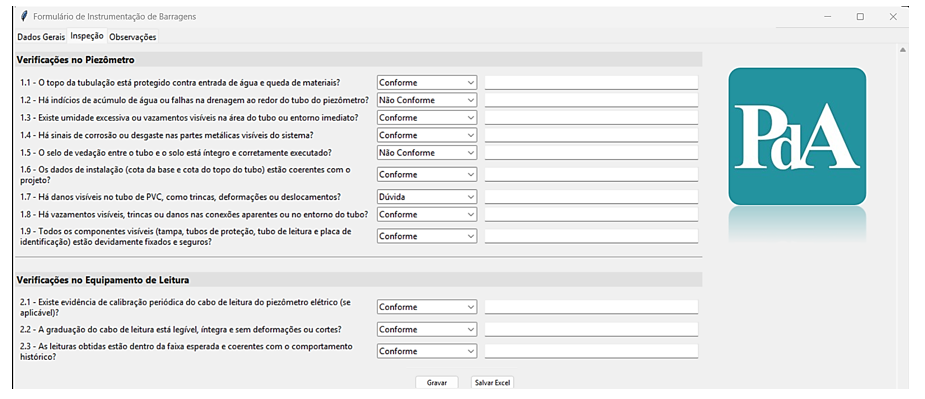Screen dimensions: 925x399
Task: Click the Gravar button
Action: click(x=436, y=382)
